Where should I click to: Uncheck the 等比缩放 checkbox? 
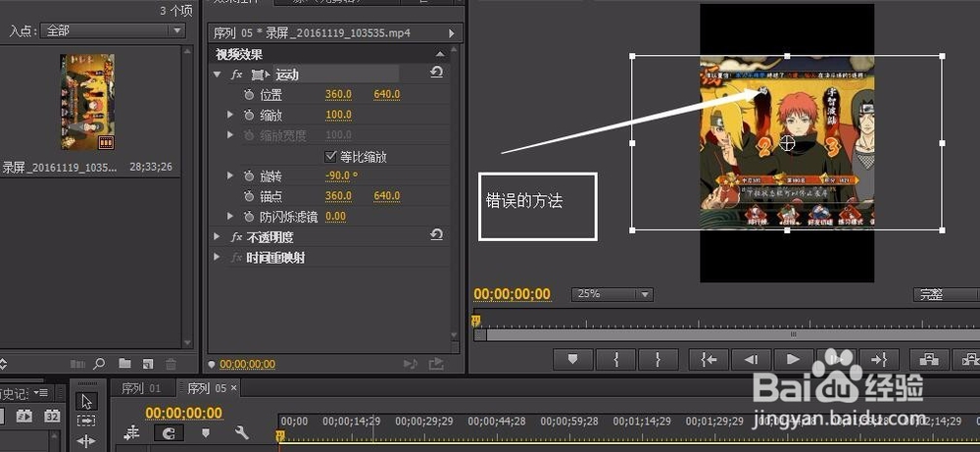(330, 156)
